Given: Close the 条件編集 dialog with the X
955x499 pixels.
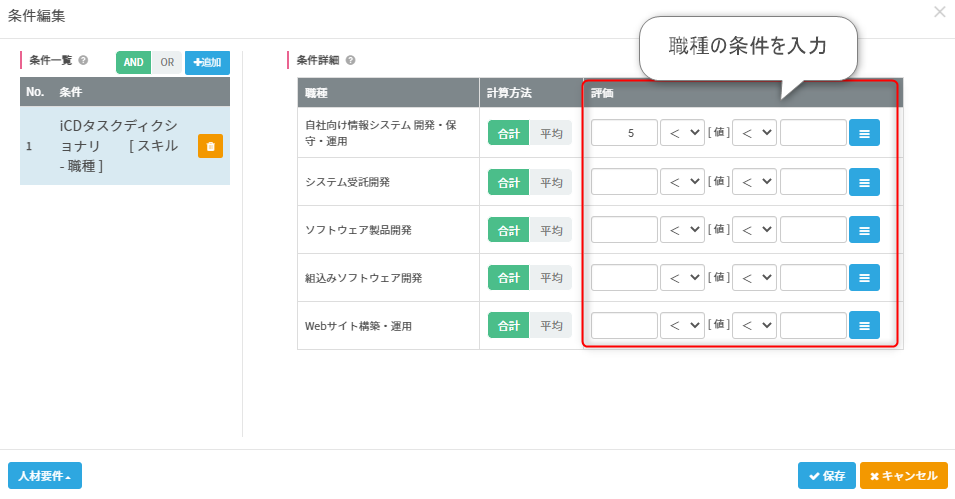Looking at the screenshot, I should click(x=939, y=12).
